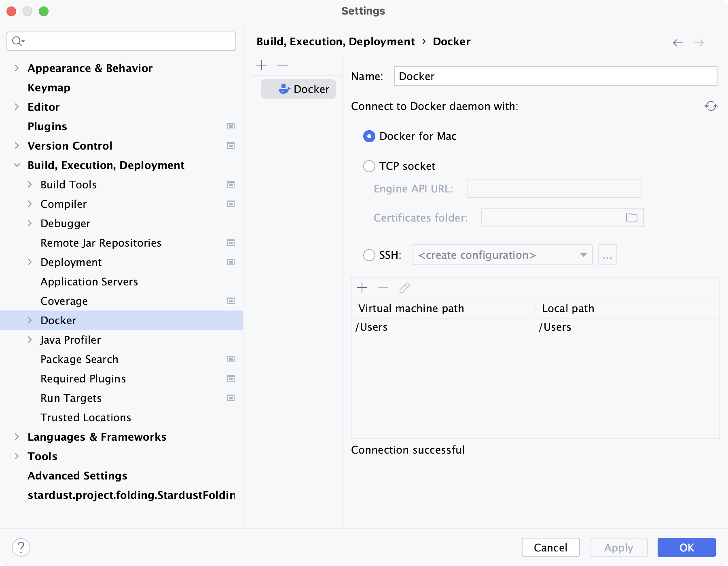
Task: Select the /Users local path cell
Action: point(627,327)
